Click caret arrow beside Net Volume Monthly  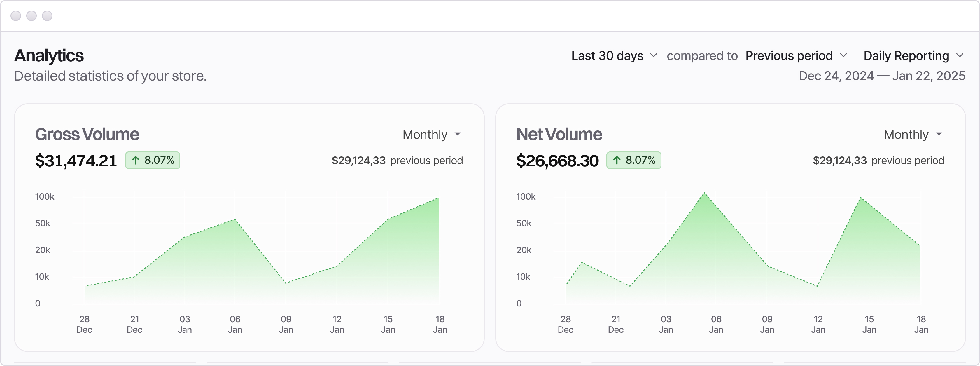coord(939,134)
